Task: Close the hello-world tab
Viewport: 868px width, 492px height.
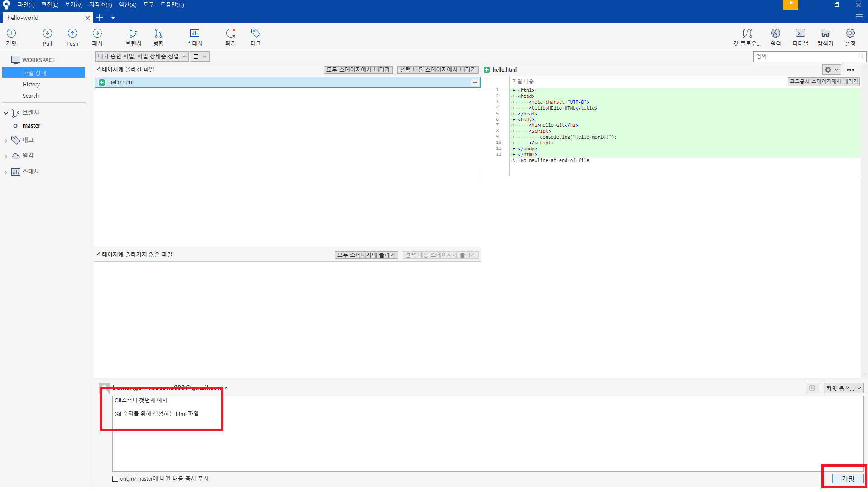Action: tap(87, 18)
